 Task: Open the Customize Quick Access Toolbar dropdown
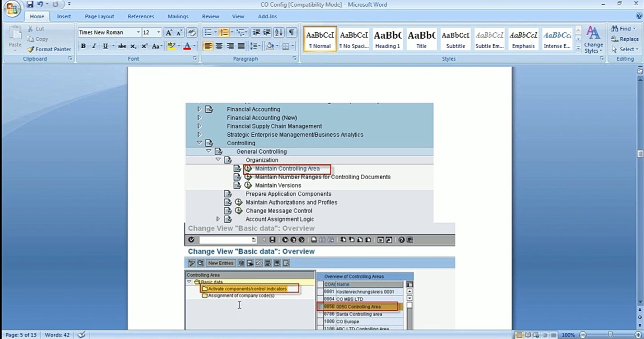[x=69, y=4]
